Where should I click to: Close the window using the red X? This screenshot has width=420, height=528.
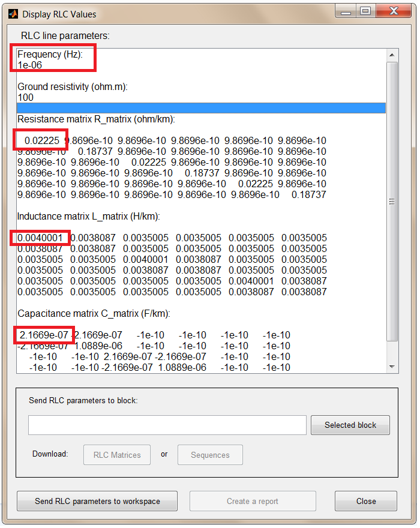click(392, 11)
